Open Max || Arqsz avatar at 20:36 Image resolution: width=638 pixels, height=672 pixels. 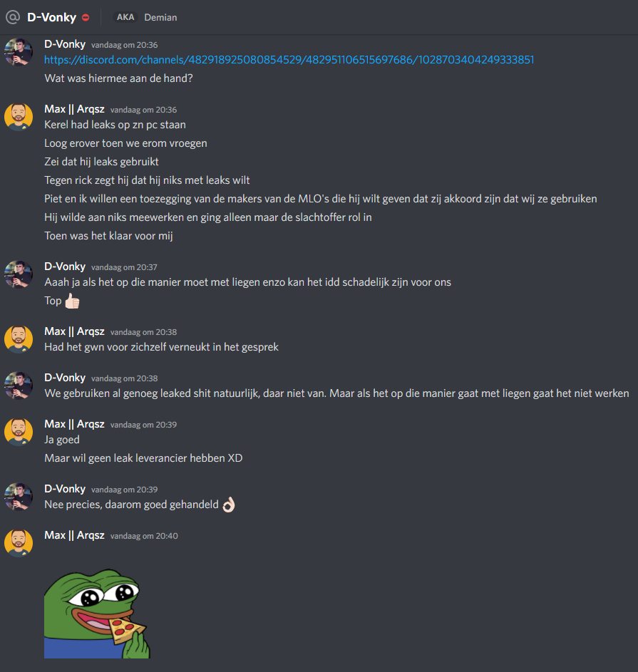(x=19, y=117)
